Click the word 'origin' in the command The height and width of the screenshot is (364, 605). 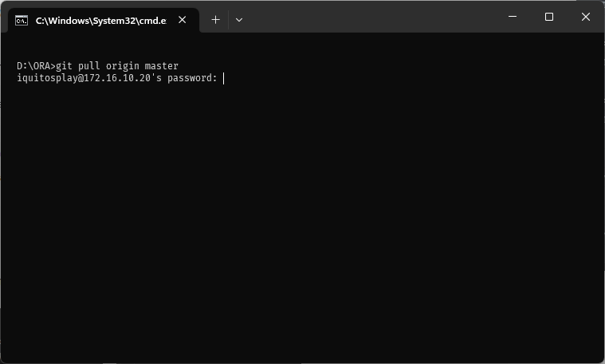tap(122, 66)
